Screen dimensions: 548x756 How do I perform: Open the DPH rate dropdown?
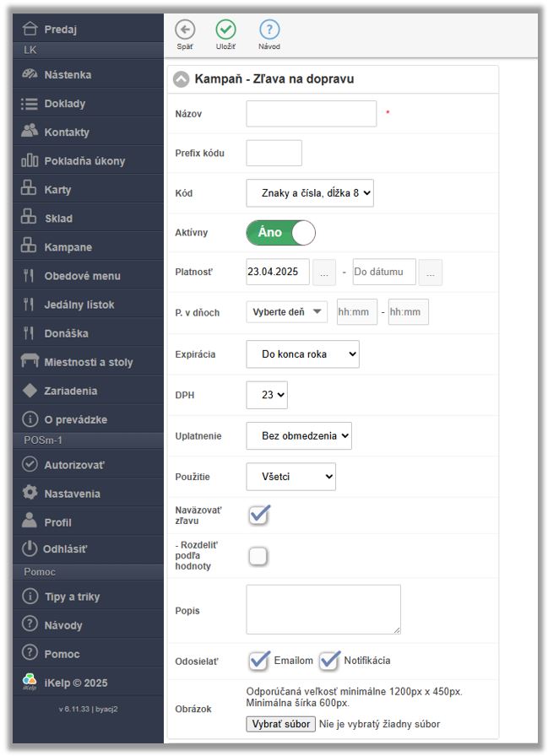[x=267, y=394]
